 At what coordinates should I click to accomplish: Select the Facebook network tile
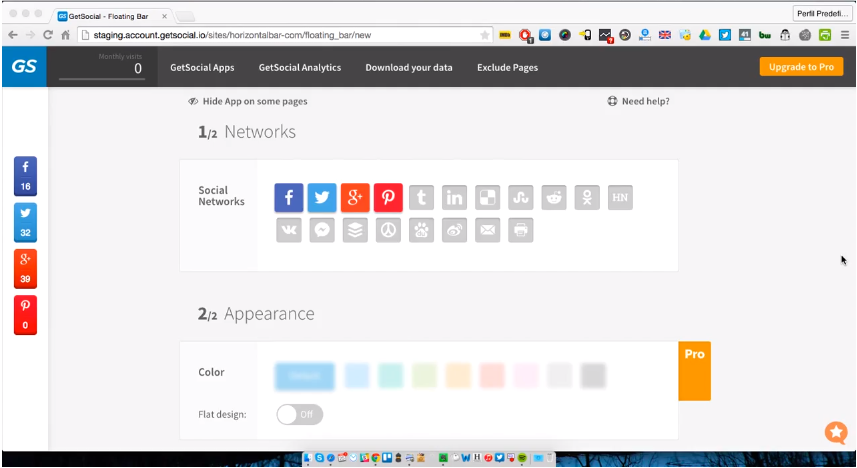289,197
